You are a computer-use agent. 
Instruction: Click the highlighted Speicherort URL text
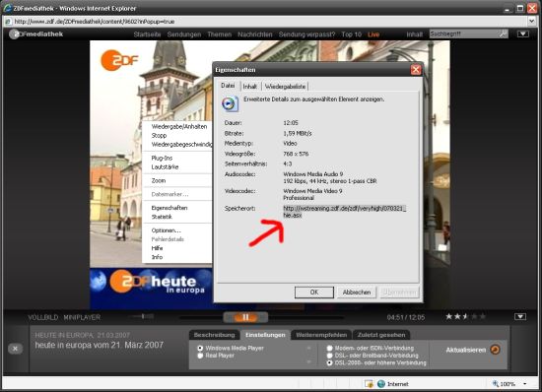pyautogui.click(x=345, y=212)
